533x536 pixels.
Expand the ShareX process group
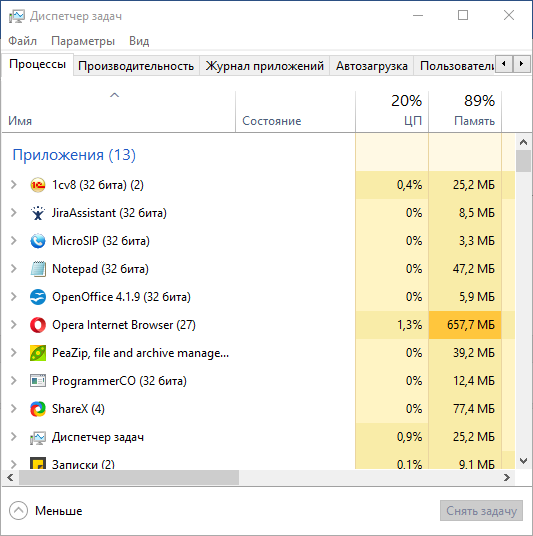click(x=14, y=409)
